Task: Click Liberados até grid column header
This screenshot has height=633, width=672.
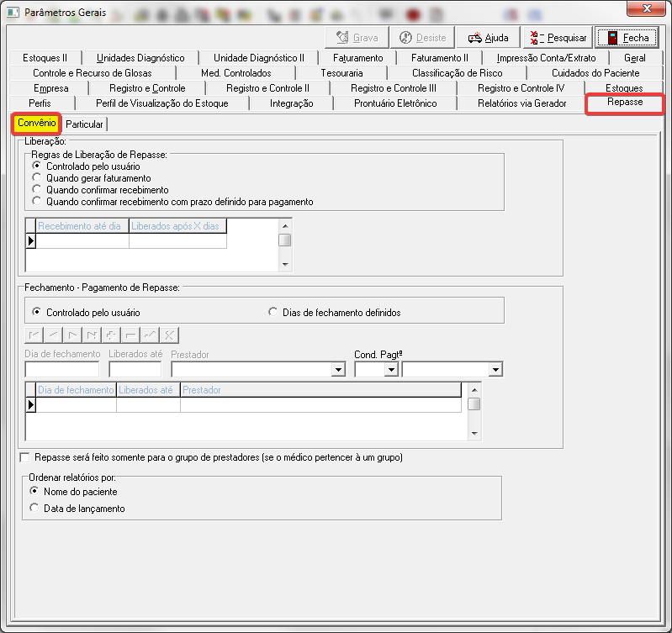Action: pyautogui.click(x=148, y=390)
